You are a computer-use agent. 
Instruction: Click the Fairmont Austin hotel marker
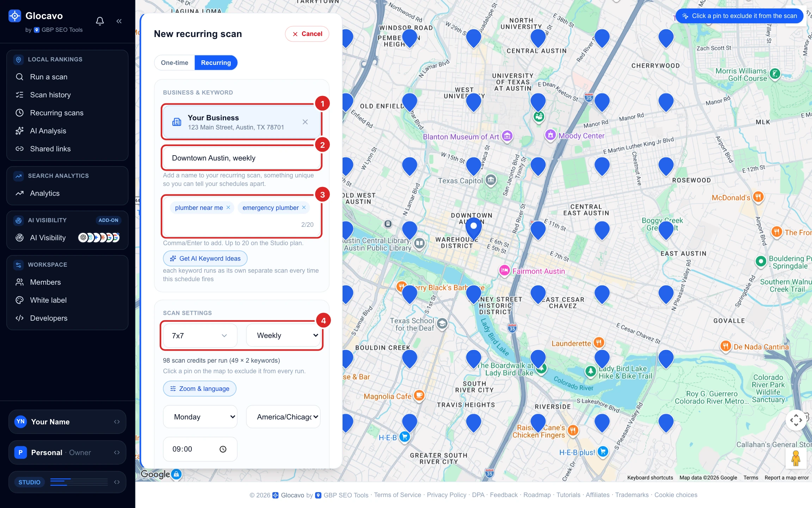(504, 271)
